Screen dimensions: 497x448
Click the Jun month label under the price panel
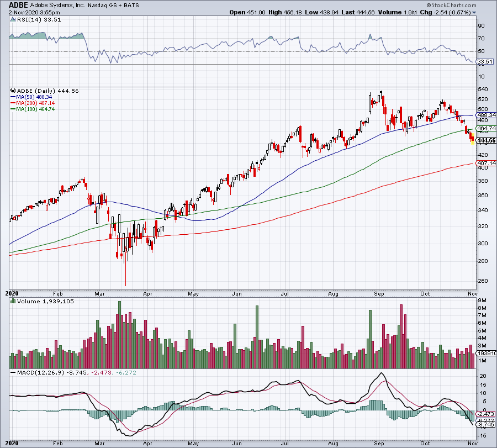tap(237, 294)
